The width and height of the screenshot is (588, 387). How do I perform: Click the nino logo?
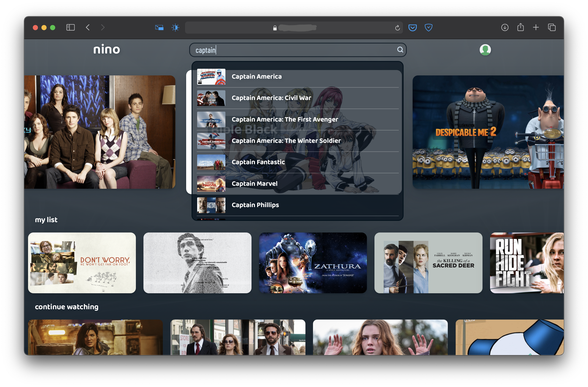(107, 49)
